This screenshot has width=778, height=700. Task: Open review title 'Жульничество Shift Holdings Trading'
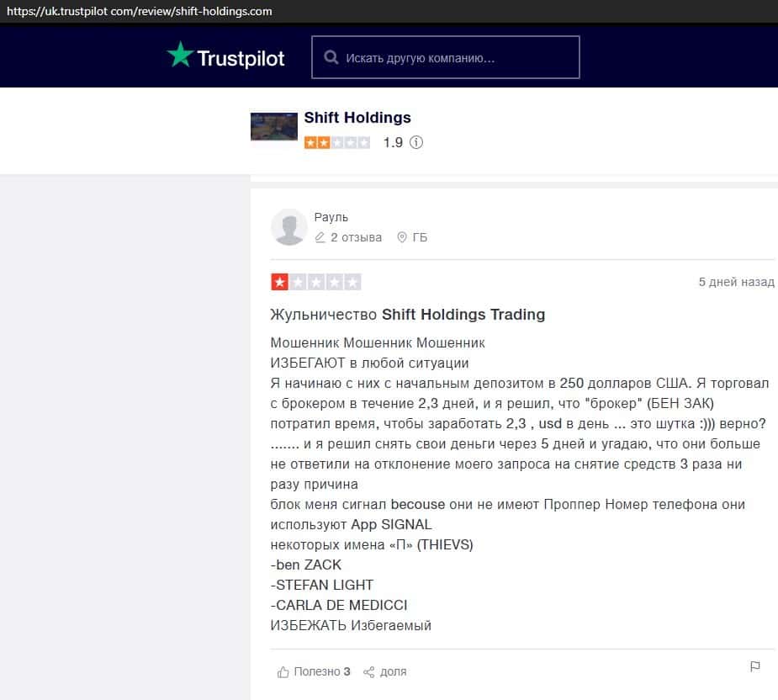[x=407, y=315]
